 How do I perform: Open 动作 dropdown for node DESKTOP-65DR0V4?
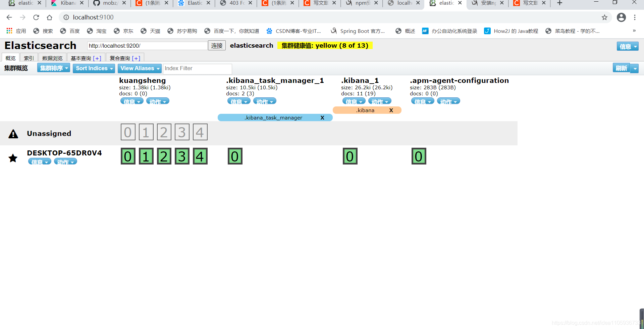pyautogui.click(x=65, y=161)
